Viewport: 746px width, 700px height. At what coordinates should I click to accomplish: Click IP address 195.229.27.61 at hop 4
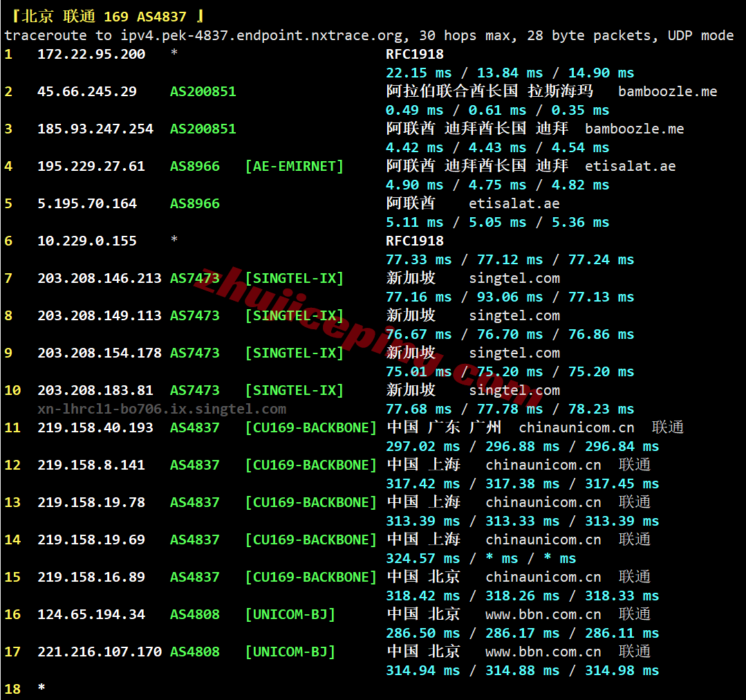[x=91, y=166]
